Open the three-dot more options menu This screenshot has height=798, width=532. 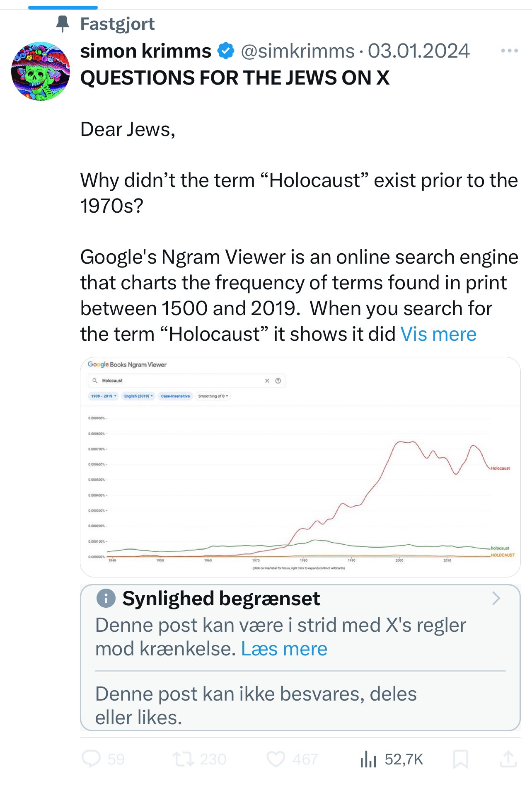pyautogui.click(x=509, y=51)
